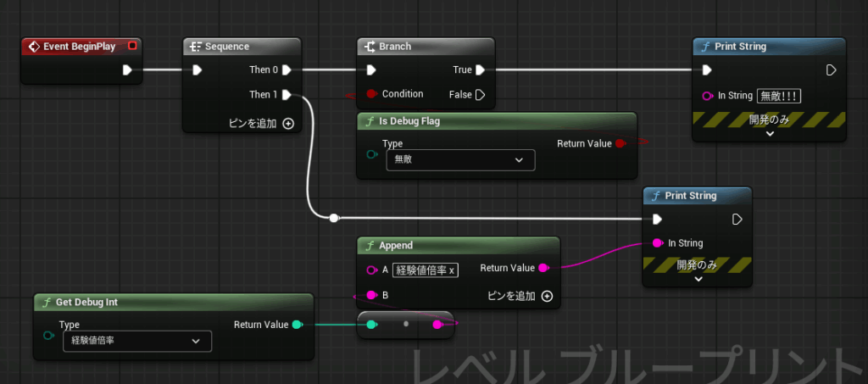Click the Branch node input exec pin
Screen dimensions: 868x384
pos(371,70)
